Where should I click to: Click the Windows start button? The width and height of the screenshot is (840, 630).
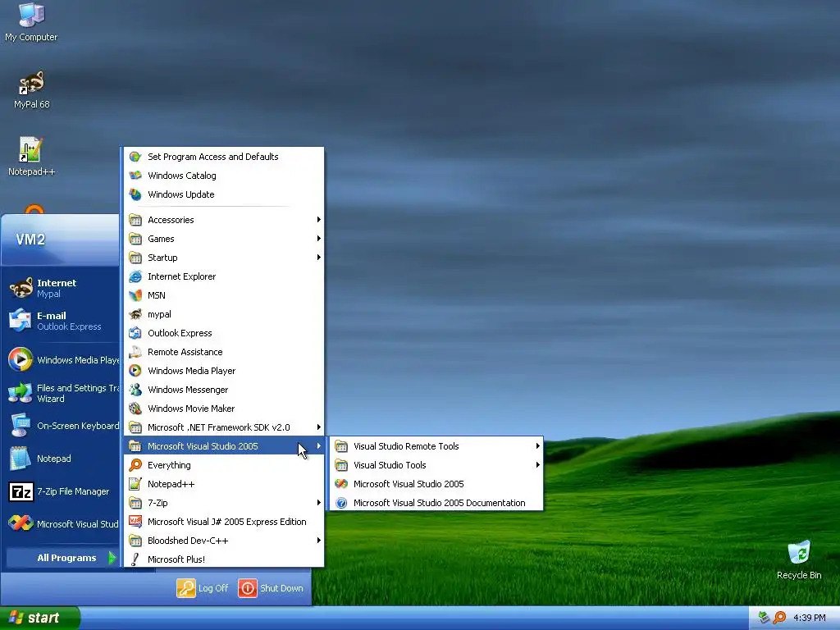(39, 618)
